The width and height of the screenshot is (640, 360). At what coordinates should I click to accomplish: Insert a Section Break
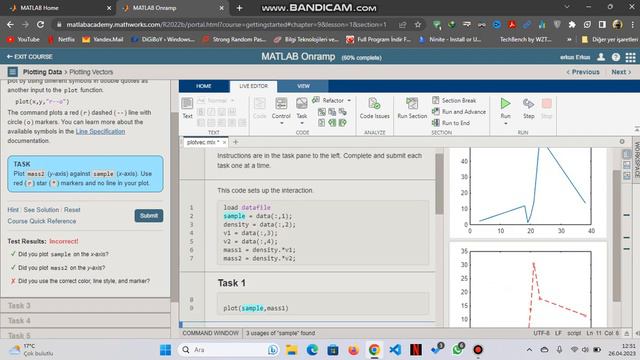pos(454,100)
